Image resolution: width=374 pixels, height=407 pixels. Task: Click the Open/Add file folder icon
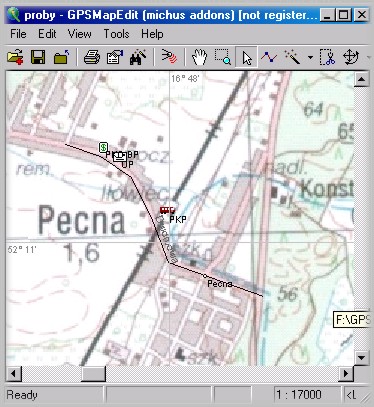15,57
